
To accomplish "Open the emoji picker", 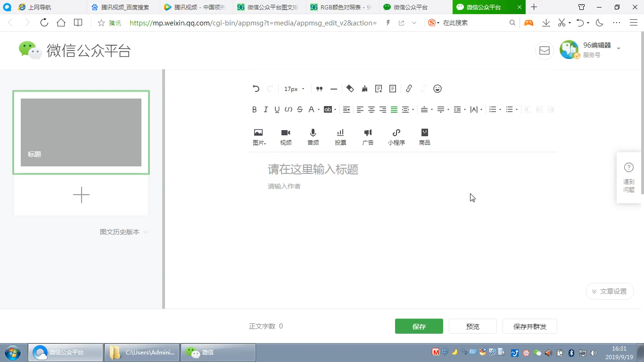I will point(438,89).
